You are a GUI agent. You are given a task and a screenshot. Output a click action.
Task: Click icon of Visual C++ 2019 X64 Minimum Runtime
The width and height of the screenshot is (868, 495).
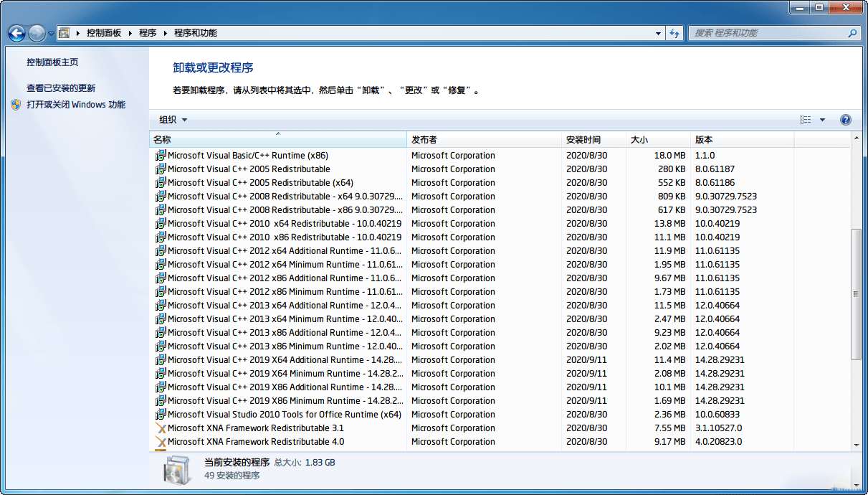pyautogui.click(x=161, y=373)
